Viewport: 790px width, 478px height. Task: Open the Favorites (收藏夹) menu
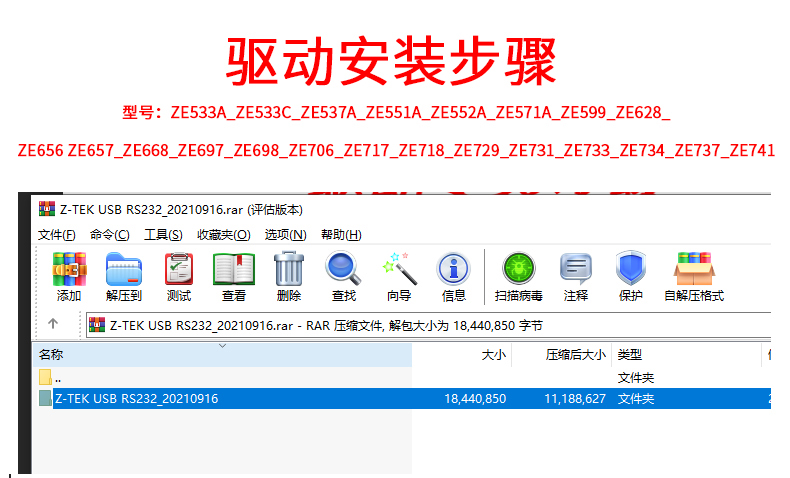click(224, 235)
